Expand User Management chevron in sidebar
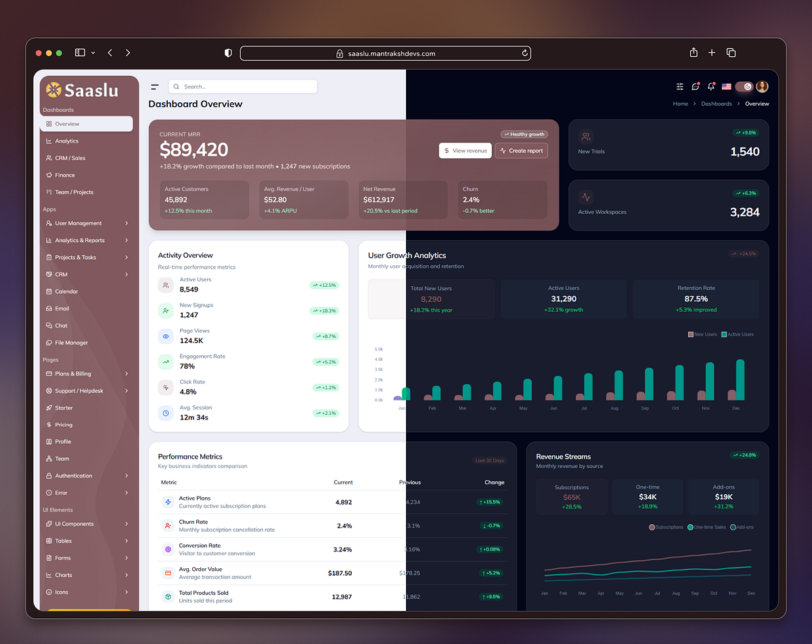Screen dimensions: 812x644 click(x=127, y=223)
